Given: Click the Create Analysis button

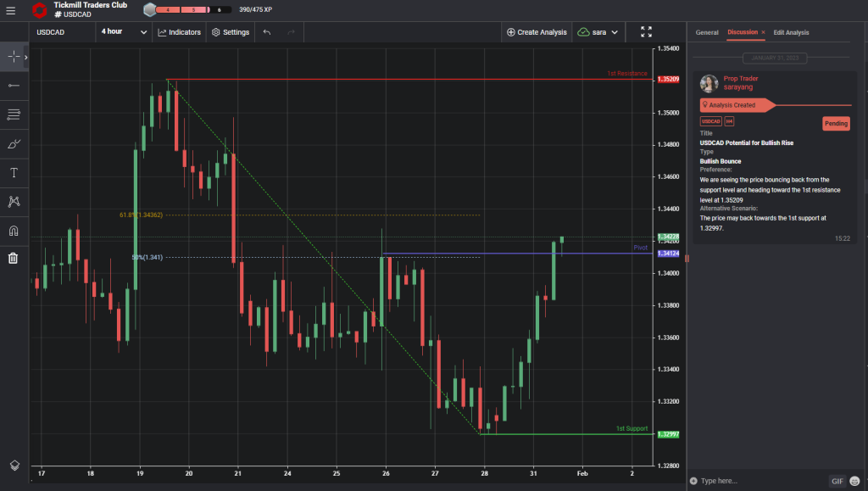Looking at the screenshot, I should [x=537, y=31].
